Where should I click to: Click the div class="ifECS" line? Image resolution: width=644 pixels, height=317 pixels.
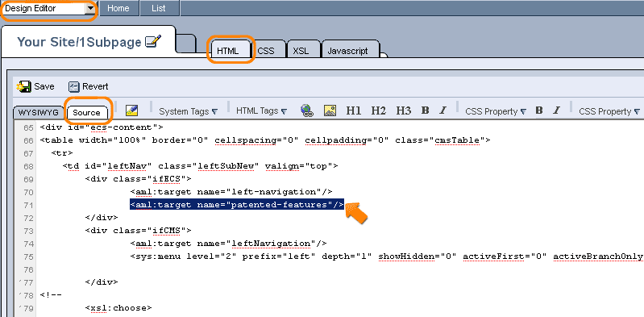click(139, 179)
